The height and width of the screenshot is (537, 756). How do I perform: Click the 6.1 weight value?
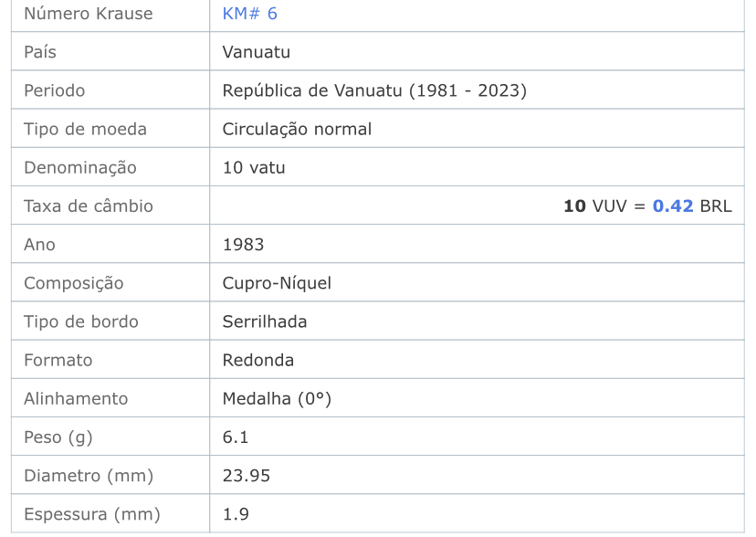click(x=236, y=437)
